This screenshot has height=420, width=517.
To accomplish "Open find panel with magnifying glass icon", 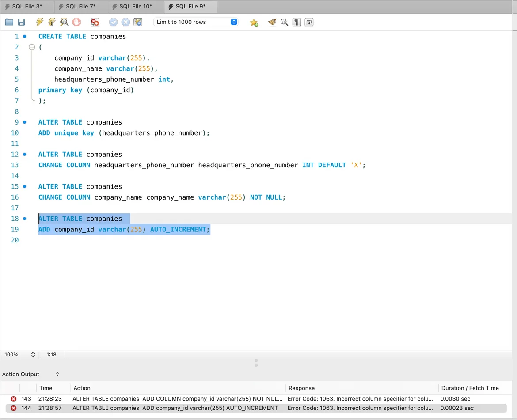I will 285,22.
